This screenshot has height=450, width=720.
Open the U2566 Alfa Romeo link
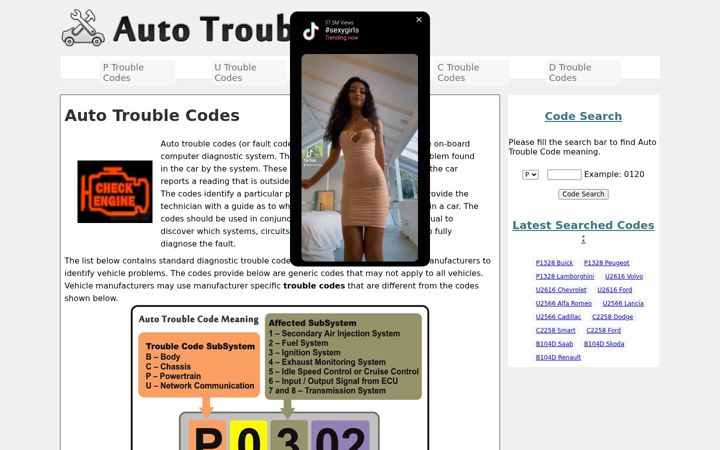pyautogui.click(x=564, y=304)
